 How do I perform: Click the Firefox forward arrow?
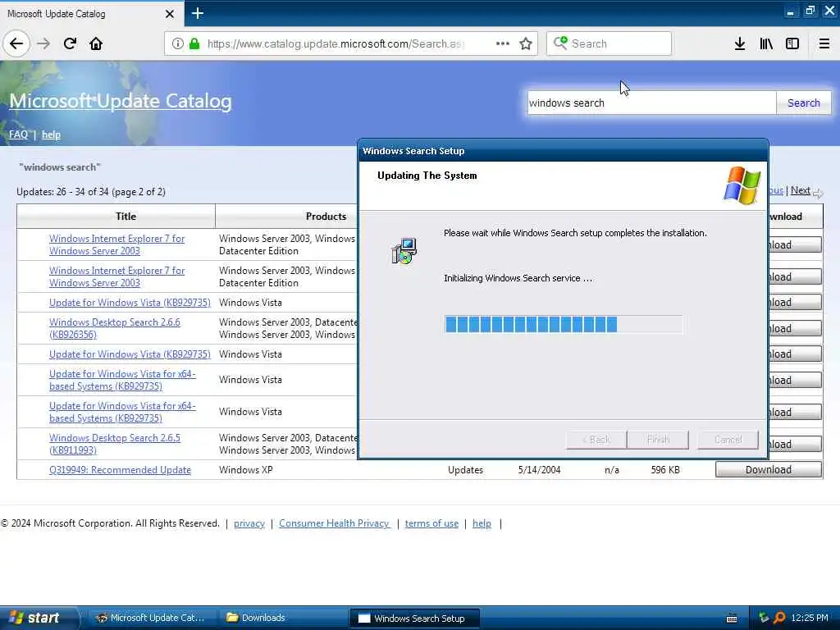pyautogui.click(x=44, y=43)
